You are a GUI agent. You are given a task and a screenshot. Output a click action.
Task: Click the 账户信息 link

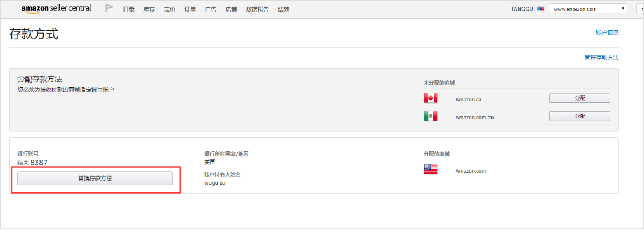tap(607, 33)
